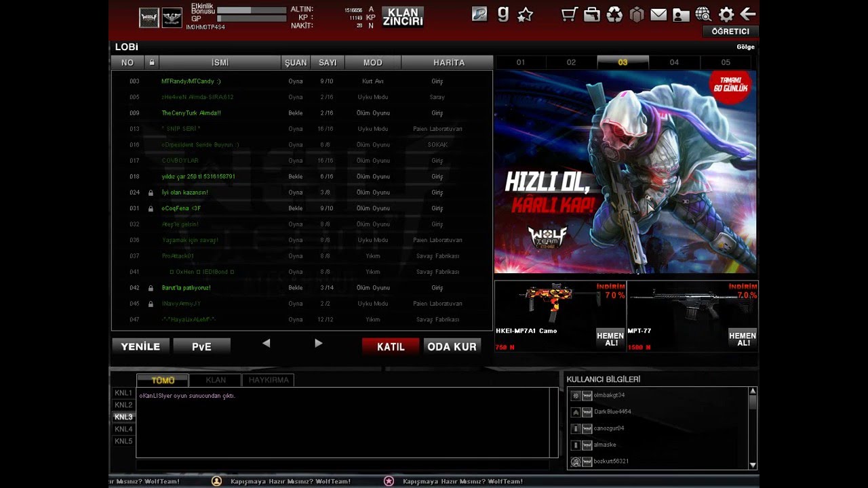The width and height of the screenshot is (868, 488).
Task: Select the KLAN chat tab
Action: point(216,380)
